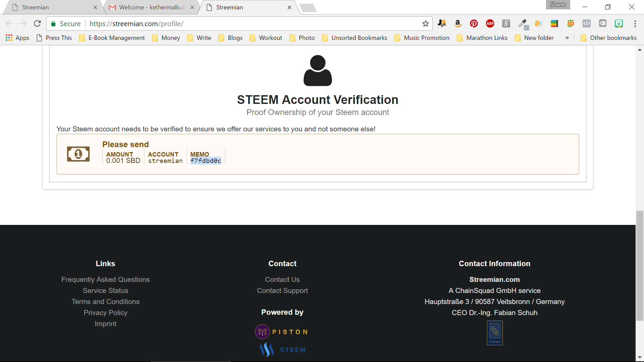
Task: Open the Pinterest extension icon
Action: tap(474, 23)
